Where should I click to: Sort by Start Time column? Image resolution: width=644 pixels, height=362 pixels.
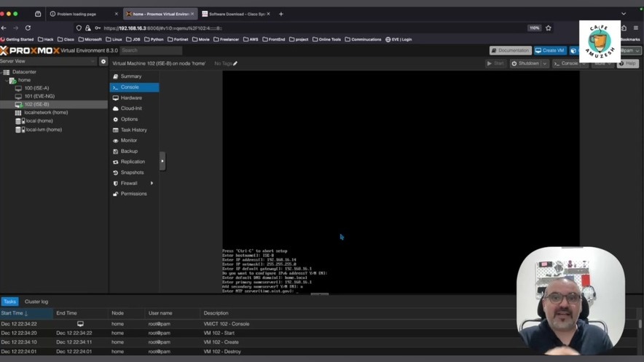[26, 313]
